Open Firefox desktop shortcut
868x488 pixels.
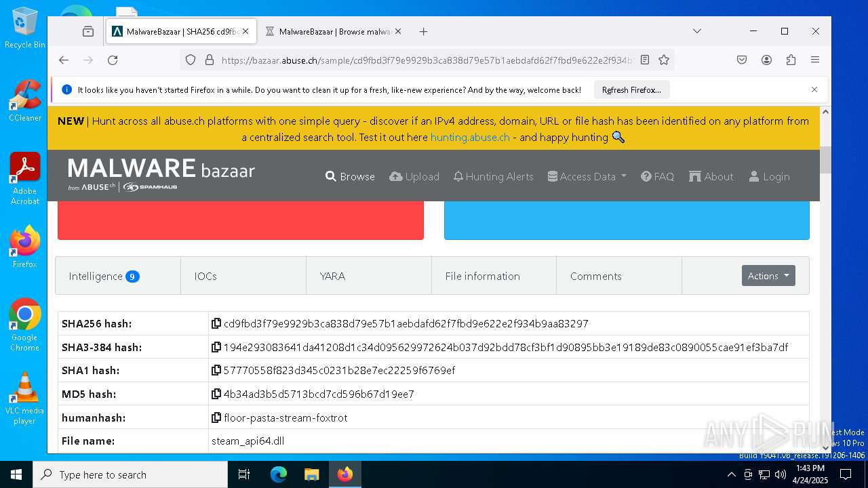tap(24, 247)
